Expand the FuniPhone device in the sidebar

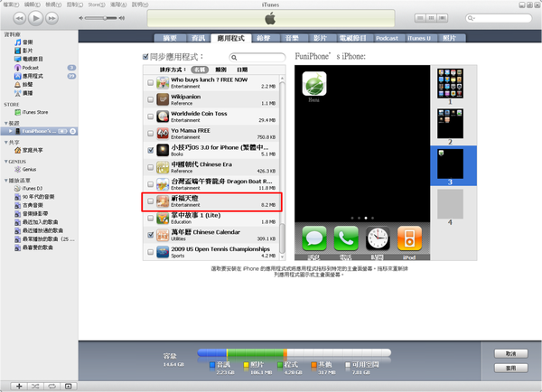point(10,131)
